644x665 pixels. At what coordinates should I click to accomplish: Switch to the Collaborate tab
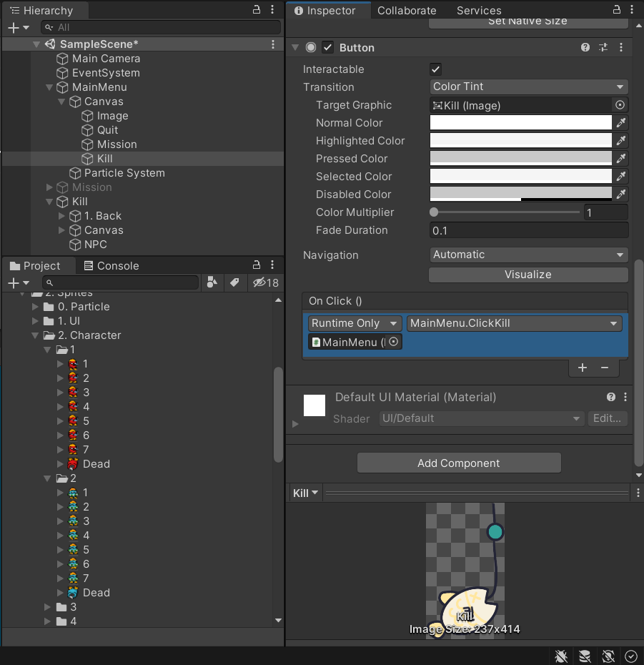pos(407,10)
